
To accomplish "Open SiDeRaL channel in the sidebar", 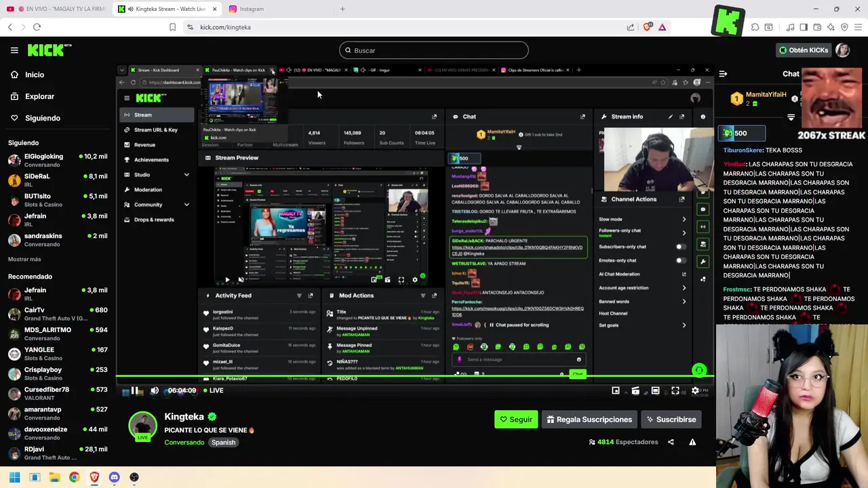I will [x=58, y=180].
